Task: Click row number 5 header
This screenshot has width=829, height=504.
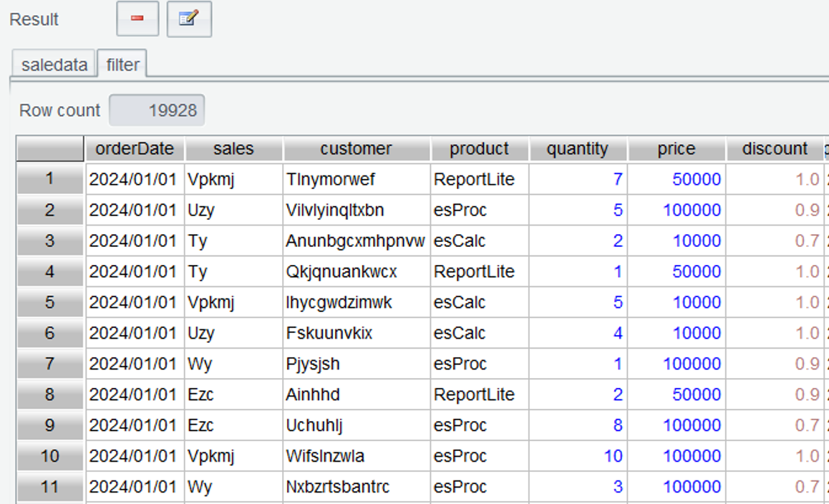Action: (x=49, y=302)
